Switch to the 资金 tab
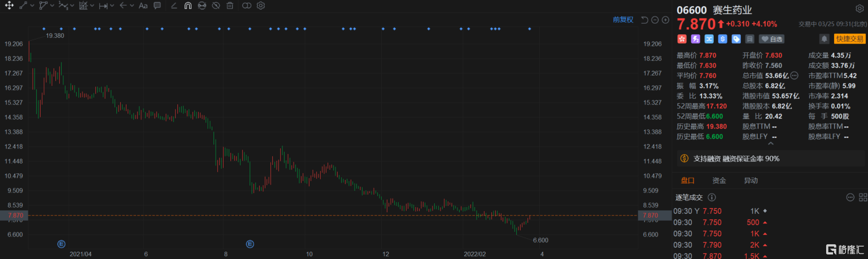 pyautogui.click(x=719, y=181)
